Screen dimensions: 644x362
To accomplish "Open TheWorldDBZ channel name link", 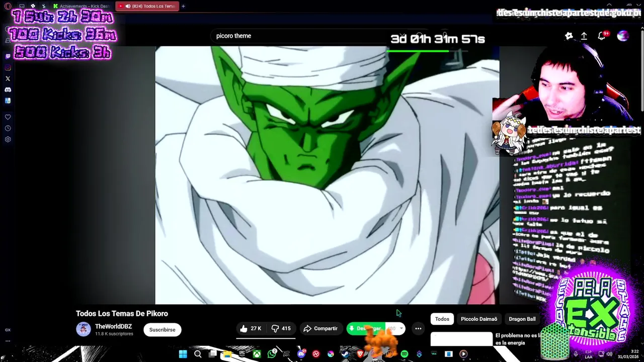I will 113,326.
